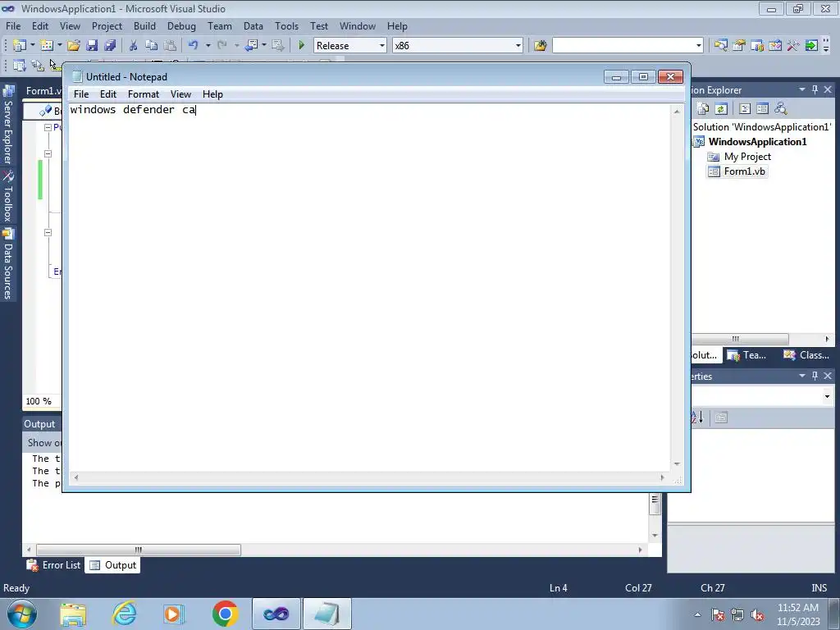Click the New Project toolbar icon
This screenshot has width=840, height=630.
tap(20, 46)
